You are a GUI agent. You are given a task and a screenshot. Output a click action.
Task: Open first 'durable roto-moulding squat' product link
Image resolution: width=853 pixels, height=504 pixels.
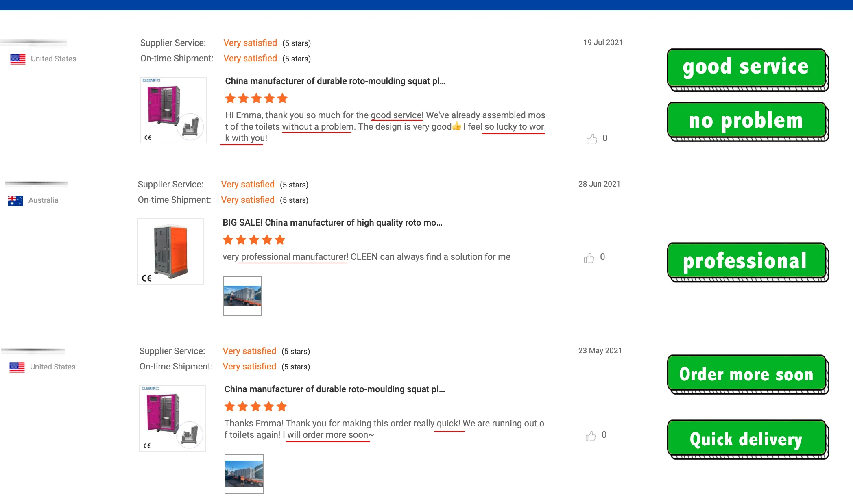click(x=335, y=81)
